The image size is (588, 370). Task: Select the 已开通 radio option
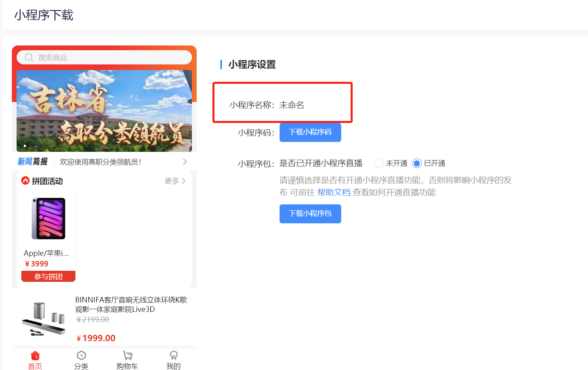[x=417, y=163]
